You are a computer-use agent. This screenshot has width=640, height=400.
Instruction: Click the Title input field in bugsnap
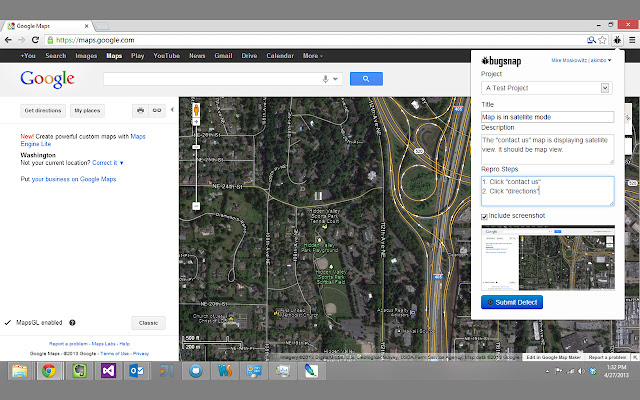547,117
